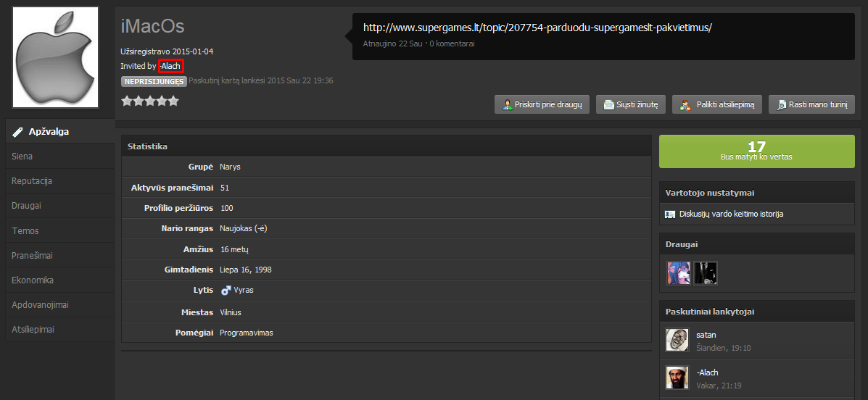Viewport: 868px width, 400px height.
Task: Click 'Vakar, 21:19' visit time
Action: click(x=719, y=386)
